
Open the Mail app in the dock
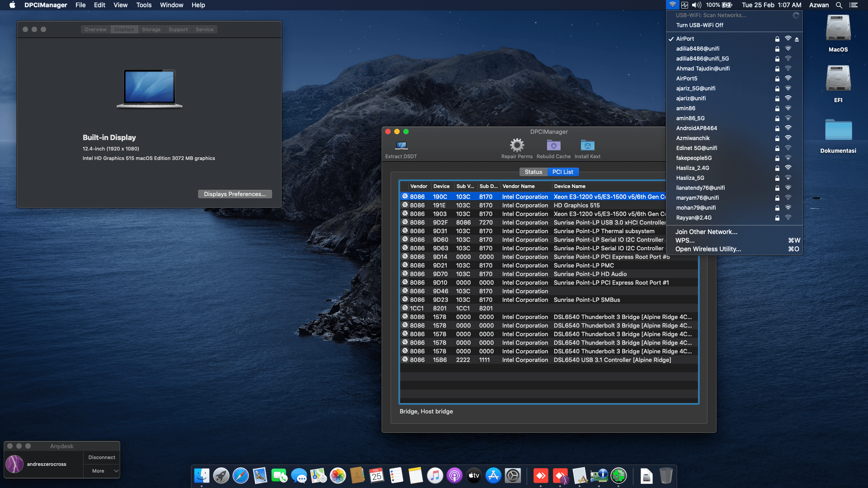260,476
